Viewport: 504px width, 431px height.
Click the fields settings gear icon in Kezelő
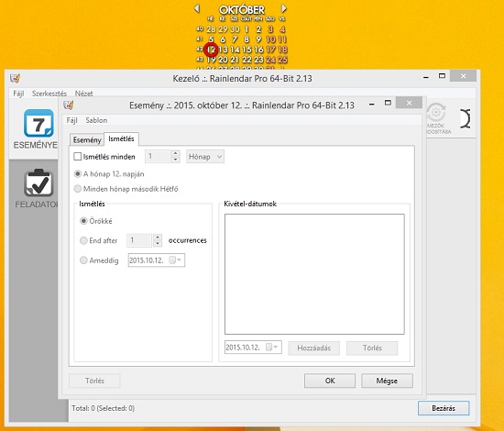coord(436,113)
